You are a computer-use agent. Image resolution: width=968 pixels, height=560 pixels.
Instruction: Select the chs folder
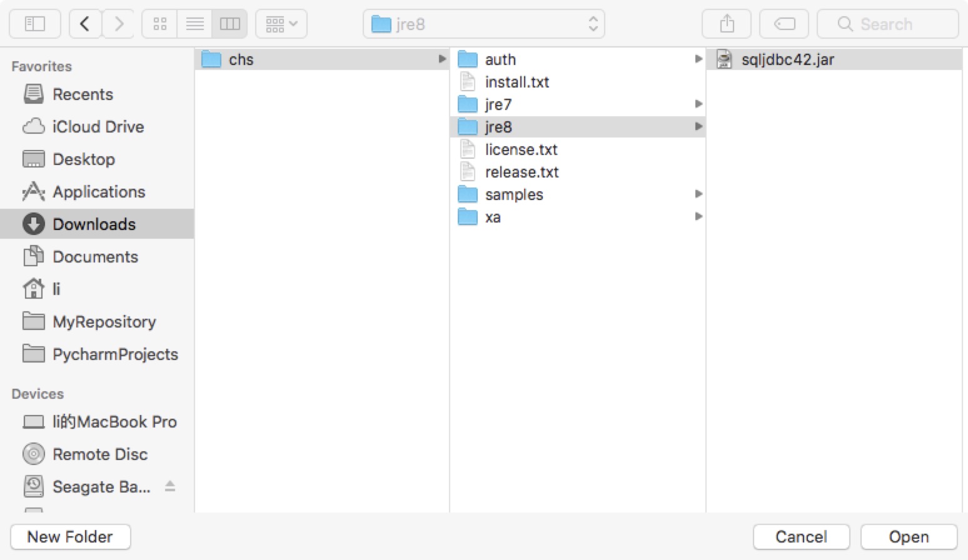(x=322, y=59)
